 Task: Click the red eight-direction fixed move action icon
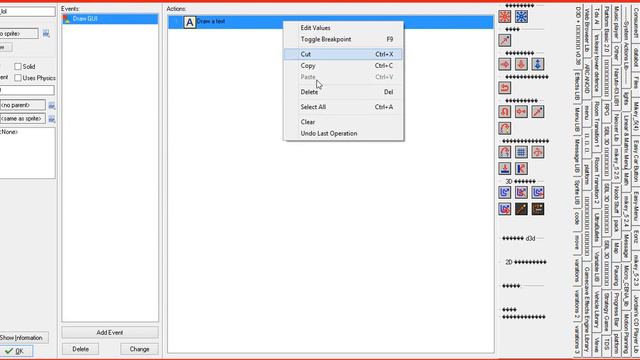click(505, 17)
